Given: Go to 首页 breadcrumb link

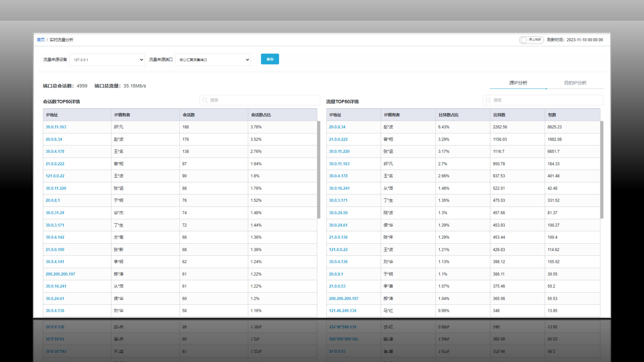Looking at the screenshot, I should (41, 40).
